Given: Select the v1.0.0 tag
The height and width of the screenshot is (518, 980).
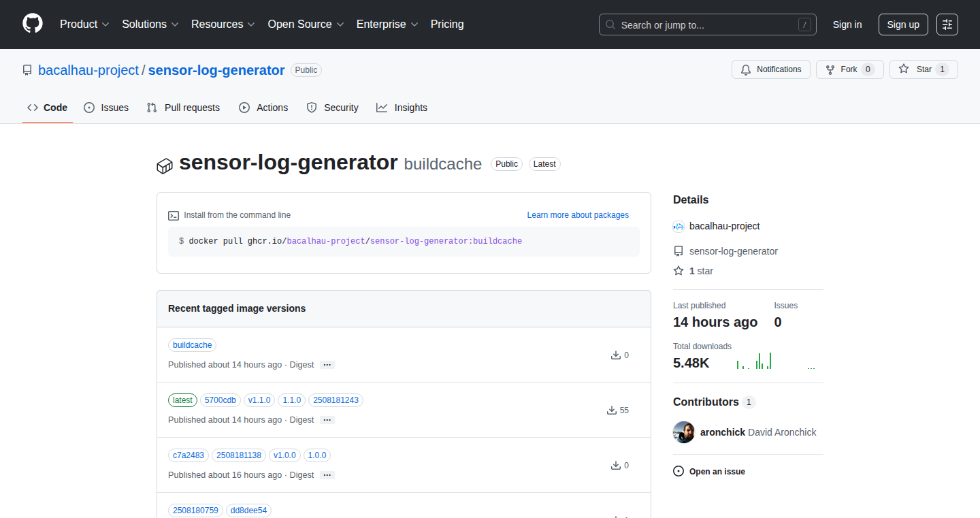Looking at the screenshot, I should tap(285, 455).
